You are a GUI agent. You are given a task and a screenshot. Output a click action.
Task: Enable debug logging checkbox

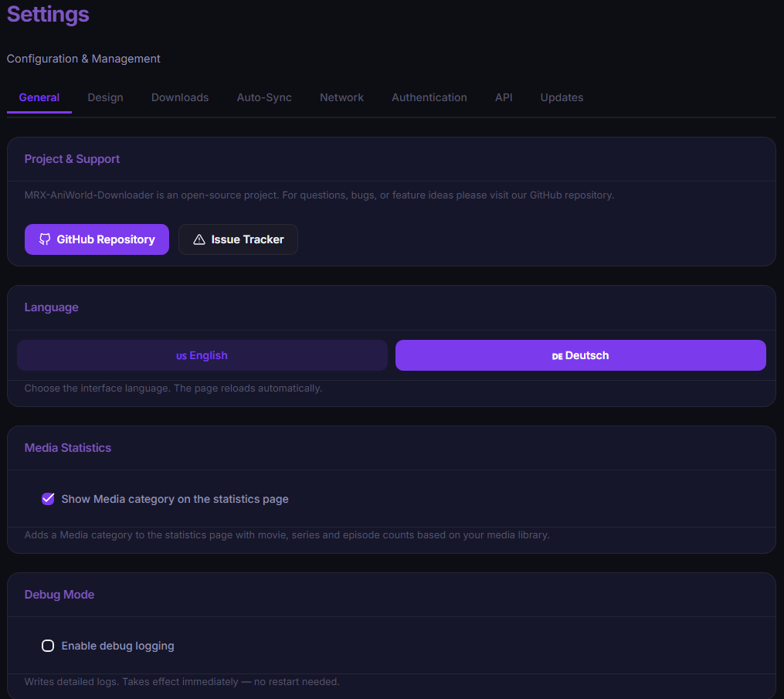(48, 646)
